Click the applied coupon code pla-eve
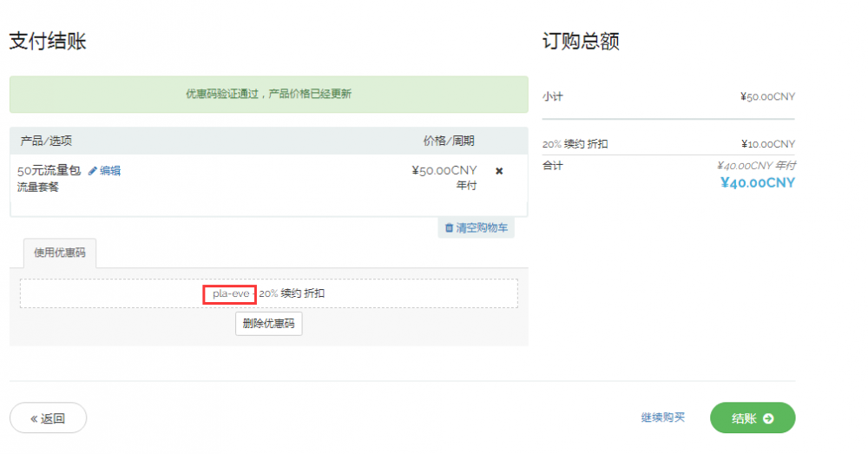The height and width of the screenshot is (454, 868). pyautogui.click(x=230, y=293)
